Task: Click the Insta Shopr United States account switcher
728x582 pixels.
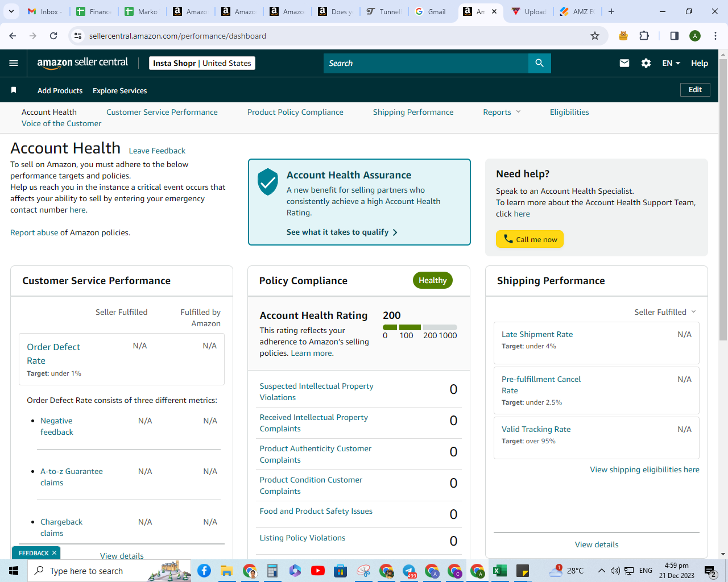Action: click(x=202, y=63)
